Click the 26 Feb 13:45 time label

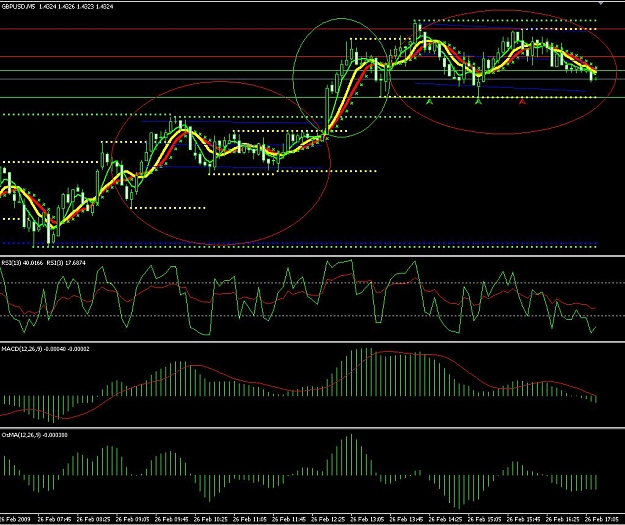tap(406, 519)
